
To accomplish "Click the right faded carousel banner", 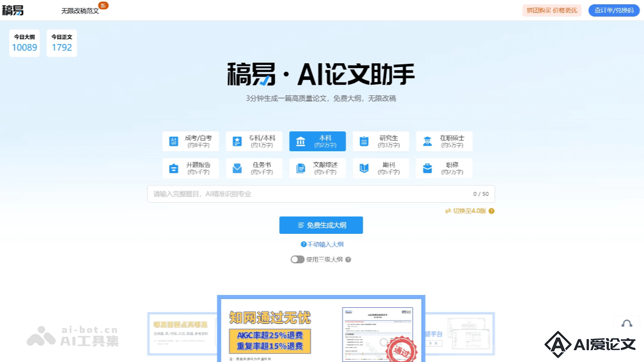I will point(460,334).
